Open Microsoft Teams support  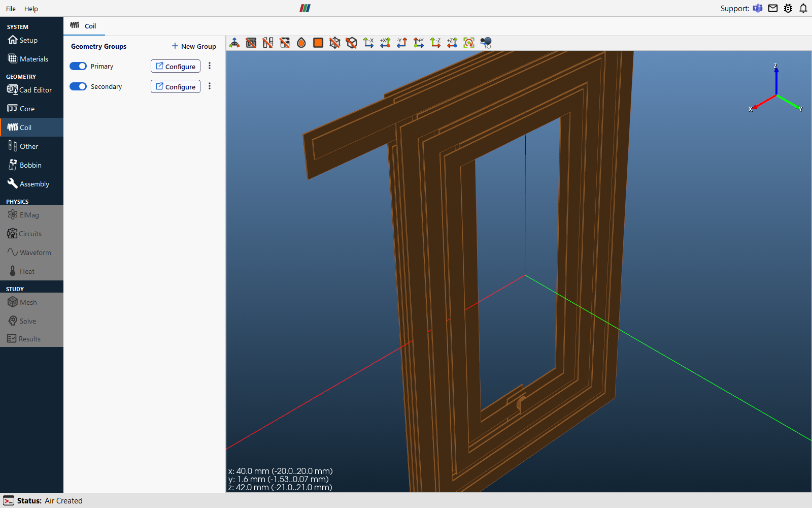[x=758, y=8]
